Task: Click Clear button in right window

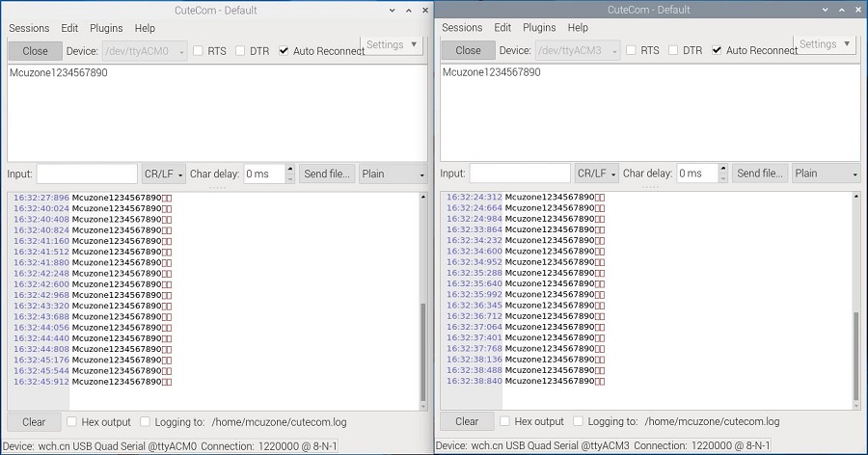Action: pyautogui.click(x=467, y=422)
